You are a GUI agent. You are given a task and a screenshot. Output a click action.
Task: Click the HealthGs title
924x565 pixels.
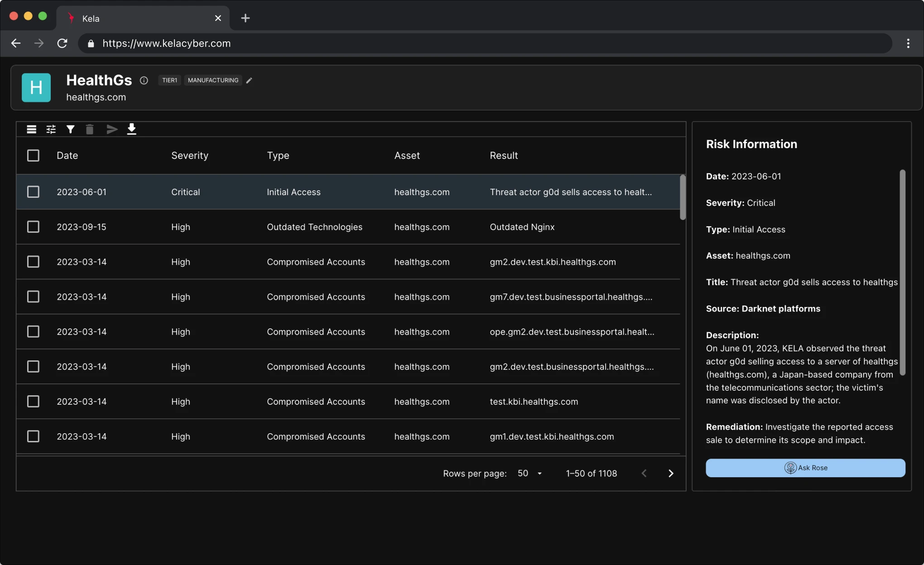pos(99,80)
